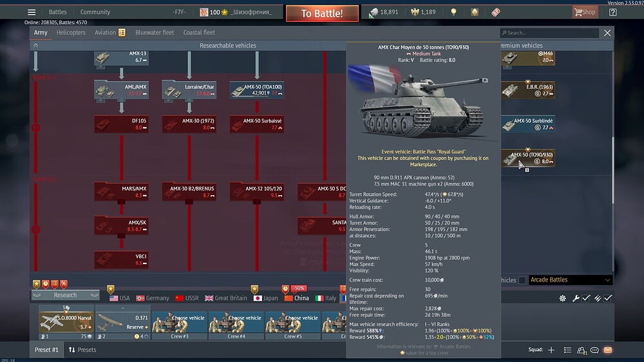Click the settings gear icon above crew slots
Image resolution: width=644 pixels, height=362 pixels.
pyautogui.click(x=562, y=298)
